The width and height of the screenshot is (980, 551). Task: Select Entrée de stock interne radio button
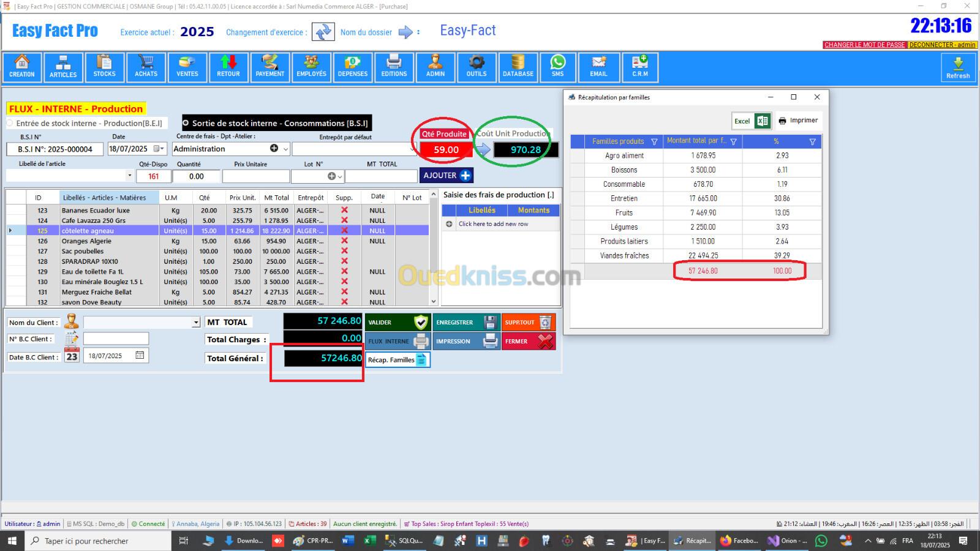click(10, 123)
